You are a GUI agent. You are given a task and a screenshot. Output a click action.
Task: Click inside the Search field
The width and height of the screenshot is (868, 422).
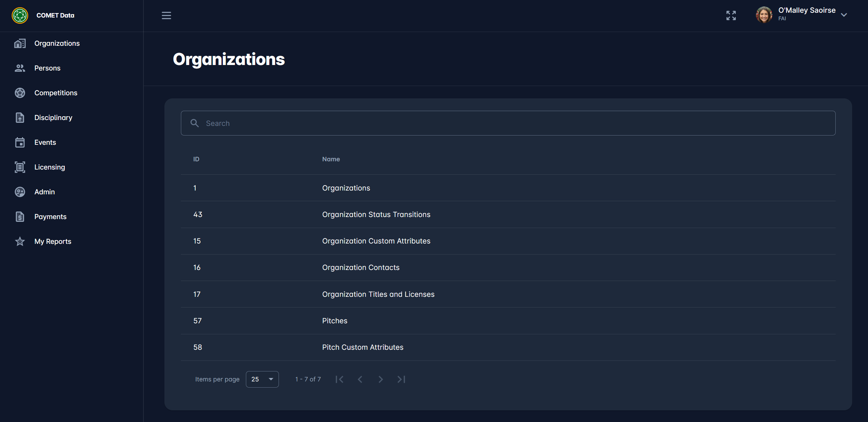(x=508, y=123)
